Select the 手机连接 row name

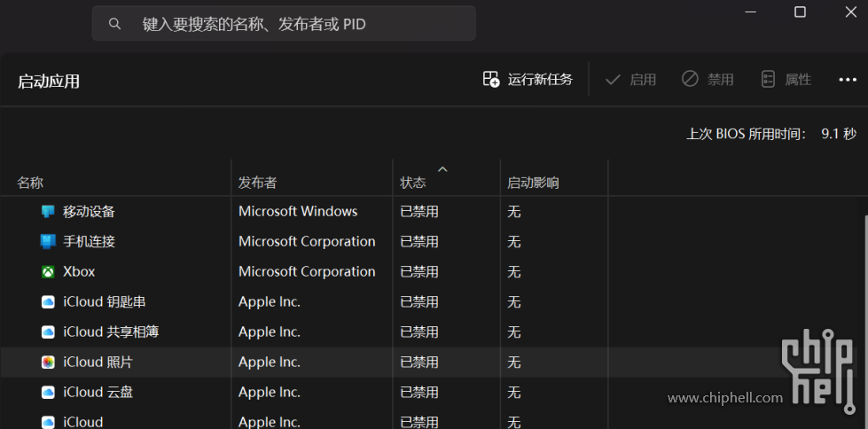coord(90,241)
